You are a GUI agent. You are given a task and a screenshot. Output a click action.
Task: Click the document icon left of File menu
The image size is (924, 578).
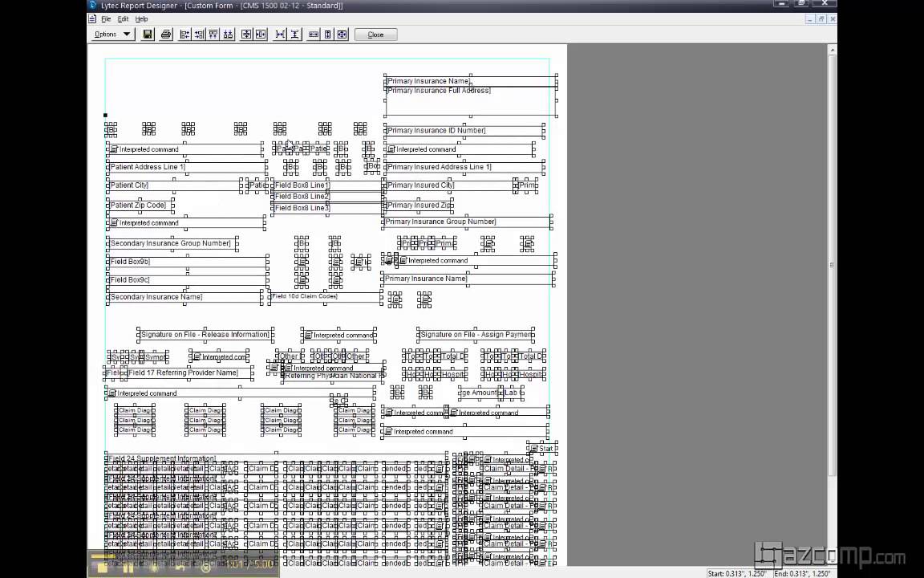pyautogui.click(x=92, y=19)
